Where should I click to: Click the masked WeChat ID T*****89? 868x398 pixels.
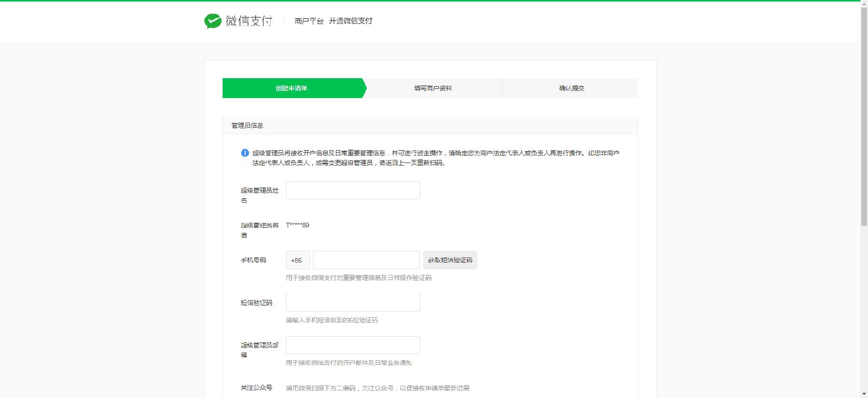click(x=298, y=225)
